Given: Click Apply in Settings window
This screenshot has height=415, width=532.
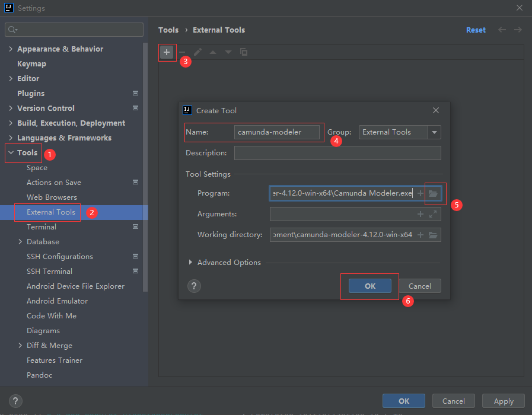Looking at the screenshot, I should [x=504, y=401].
